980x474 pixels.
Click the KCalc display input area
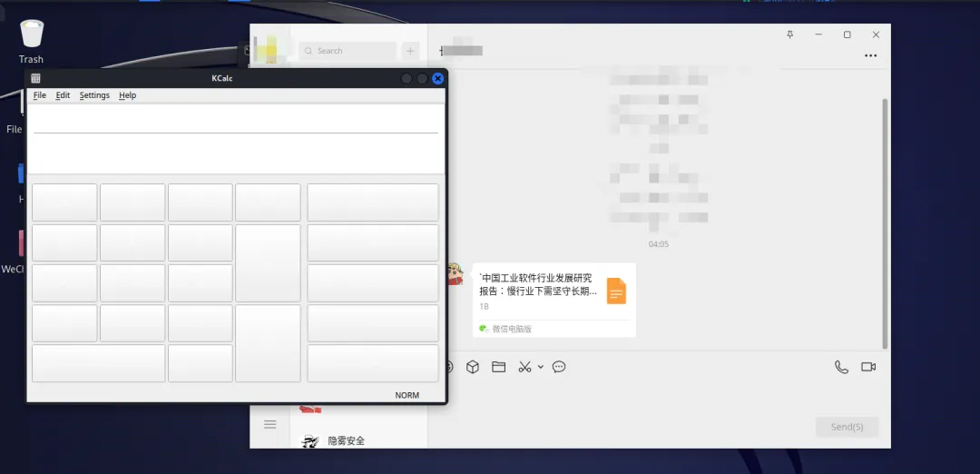236,139
